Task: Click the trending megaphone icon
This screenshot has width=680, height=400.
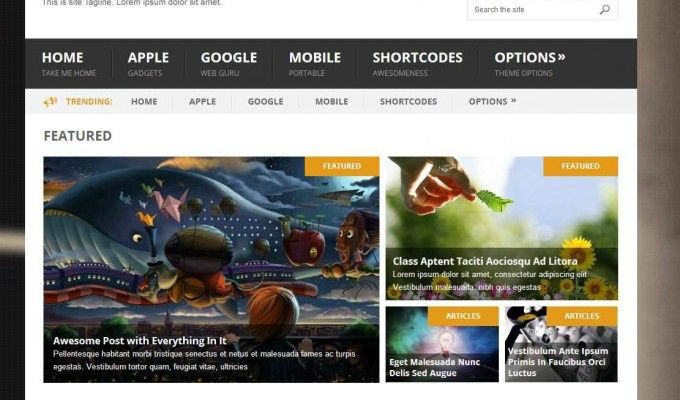Action: pos(50,102)
